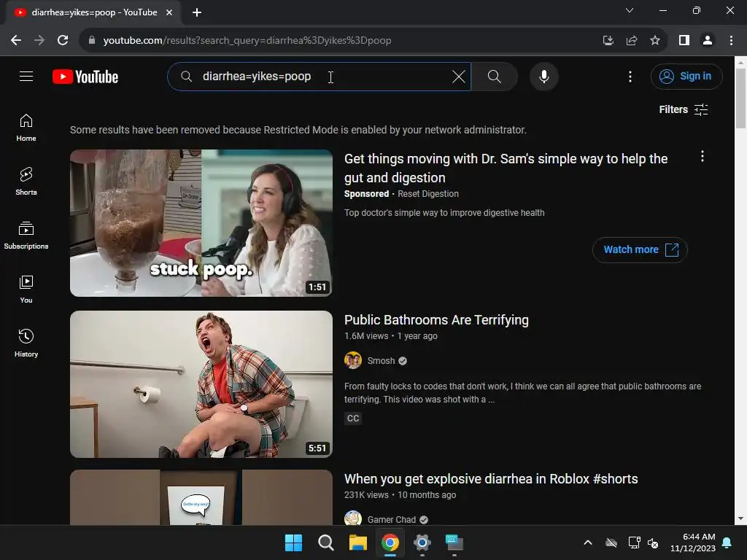Click the address bar URL
The height and width of the screenshot is (560, 747).
coord(247,41)
